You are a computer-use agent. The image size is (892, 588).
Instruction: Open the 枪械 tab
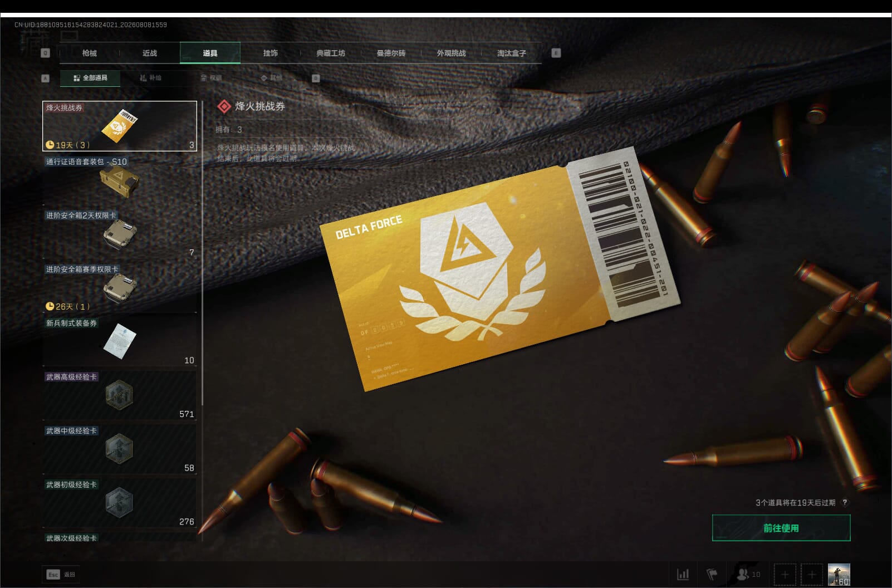[90, 53]
